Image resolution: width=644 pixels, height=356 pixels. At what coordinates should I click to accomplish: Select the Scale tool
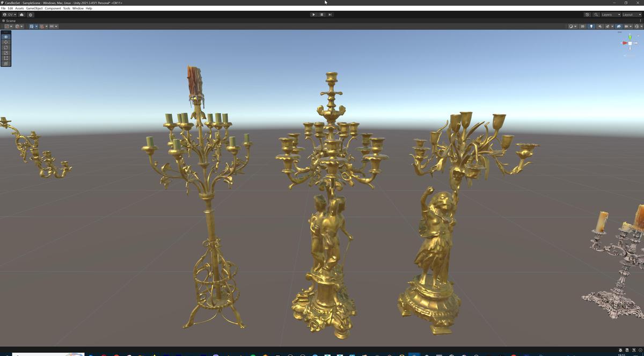coord(5,53)
